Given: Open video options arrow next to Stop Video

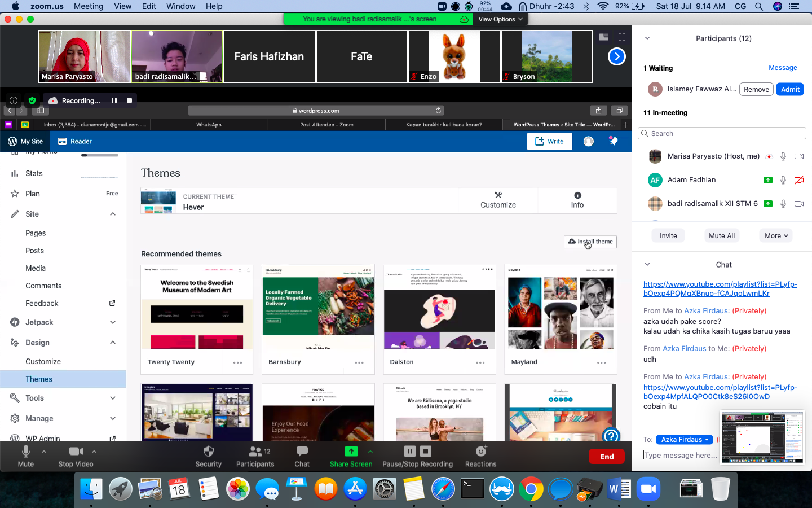Looking at the screenshot, I should point(94,451).
